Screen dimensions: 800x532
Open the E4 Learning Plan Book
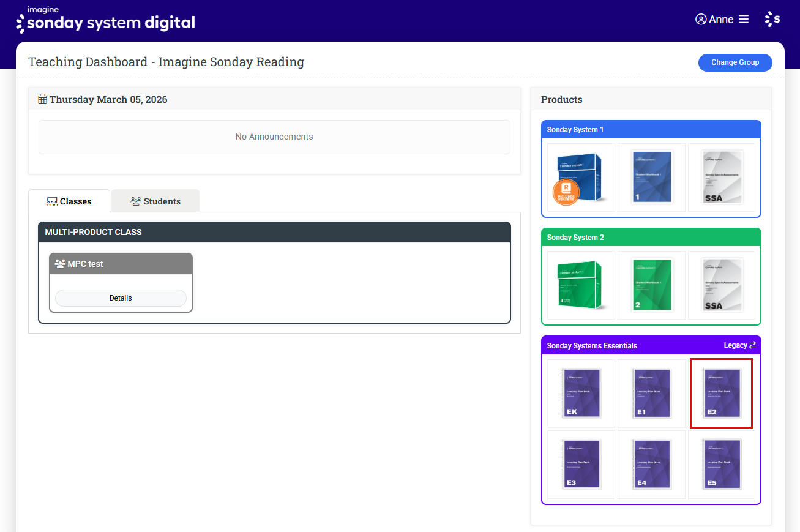pyautogui.click(x=651, y=465)
